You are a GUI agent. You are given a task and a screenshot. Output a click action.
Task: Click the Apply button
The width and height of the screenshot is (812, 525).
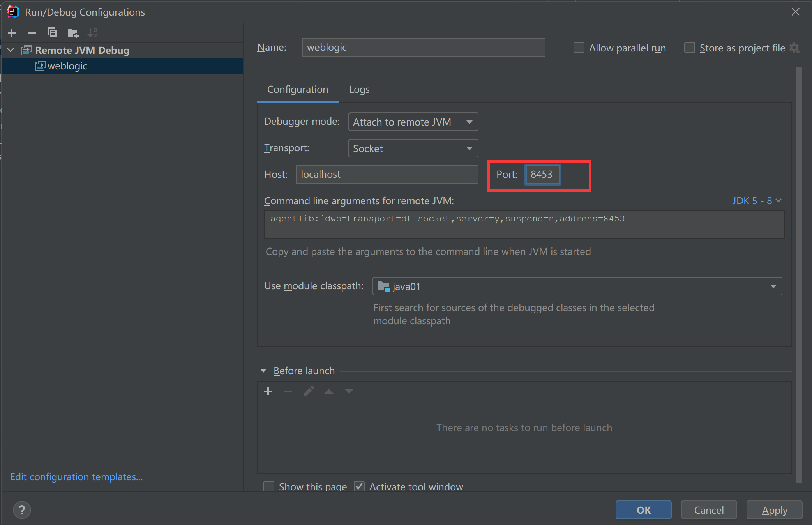click(774, 510)
